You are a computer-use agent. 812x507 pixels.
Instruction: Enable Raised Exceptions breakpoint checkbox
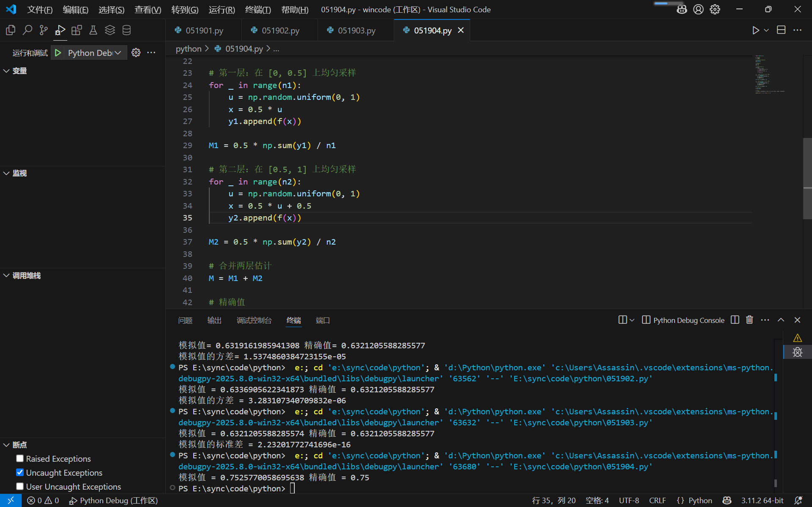click(x=20, y=459)
